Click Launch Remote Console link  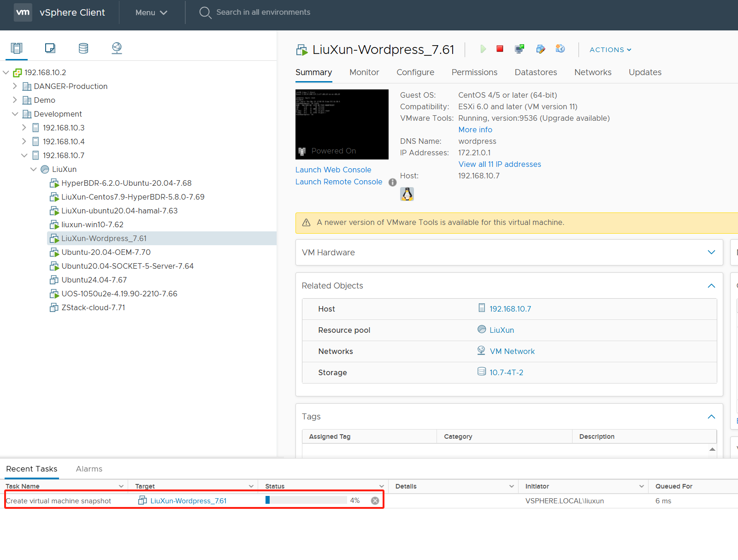click(339, 182)
